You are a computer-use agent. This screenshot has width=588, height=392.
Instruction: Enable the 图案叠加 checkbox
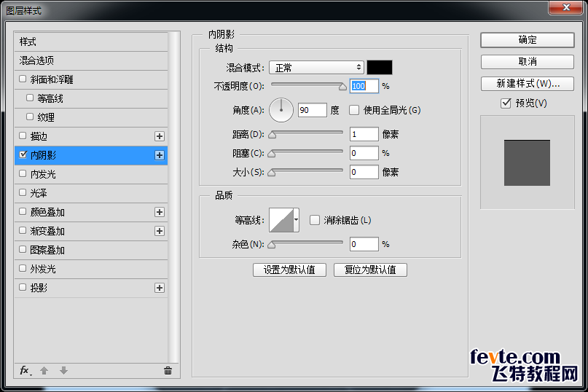(x=23, y=249)
